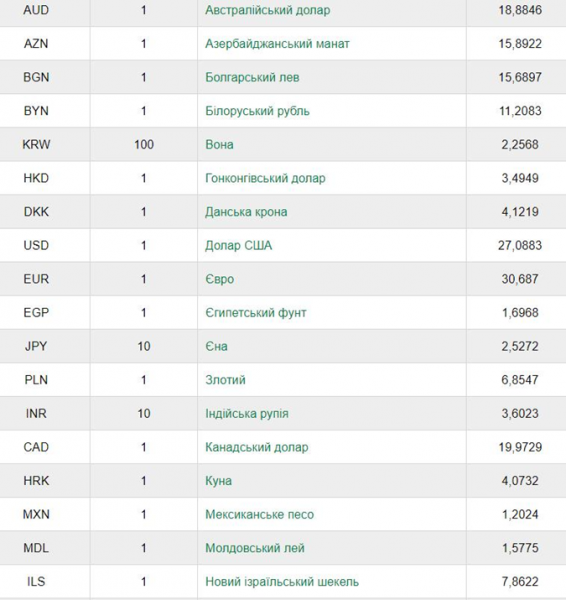Click the Данська крона link

(x=246, y=212)
